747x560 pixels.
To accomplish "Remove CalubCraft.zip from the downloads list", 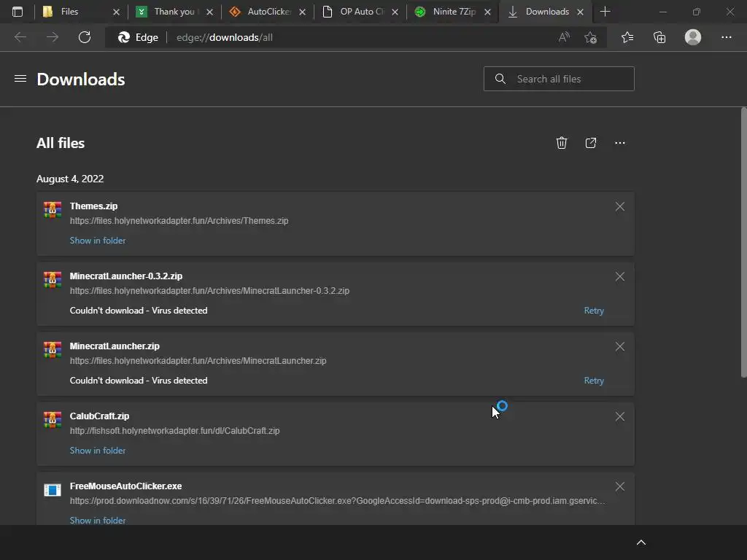I will pyautogui.click(x=620, y=416).
